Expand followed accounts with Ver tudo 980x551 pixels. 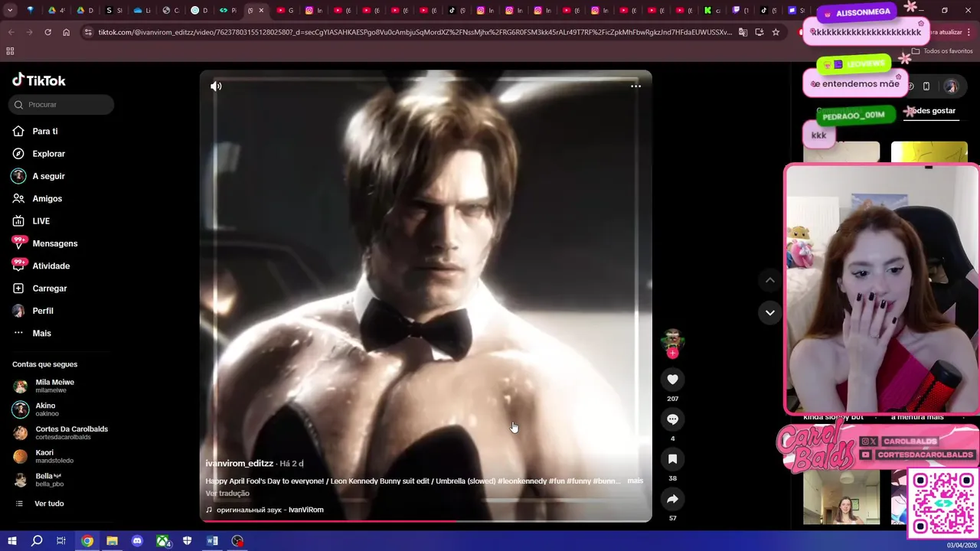coord(49,504)
